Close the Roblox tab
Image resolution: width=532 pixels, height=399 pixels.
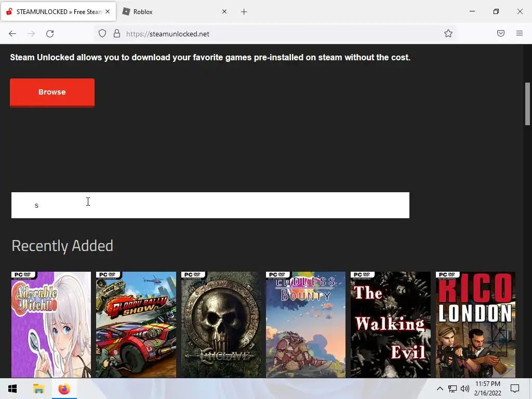224,11
